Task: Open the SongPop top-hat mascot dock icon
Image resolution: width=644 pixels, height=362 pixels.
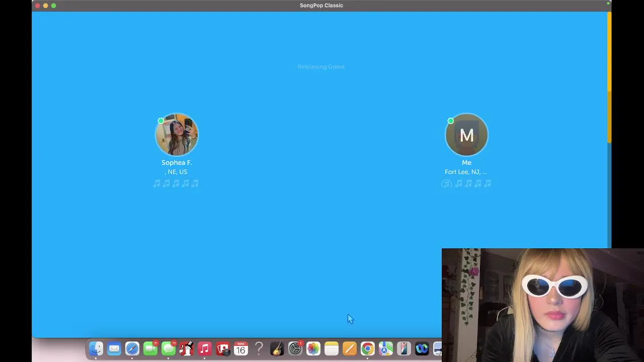Action: click(187, 348)
